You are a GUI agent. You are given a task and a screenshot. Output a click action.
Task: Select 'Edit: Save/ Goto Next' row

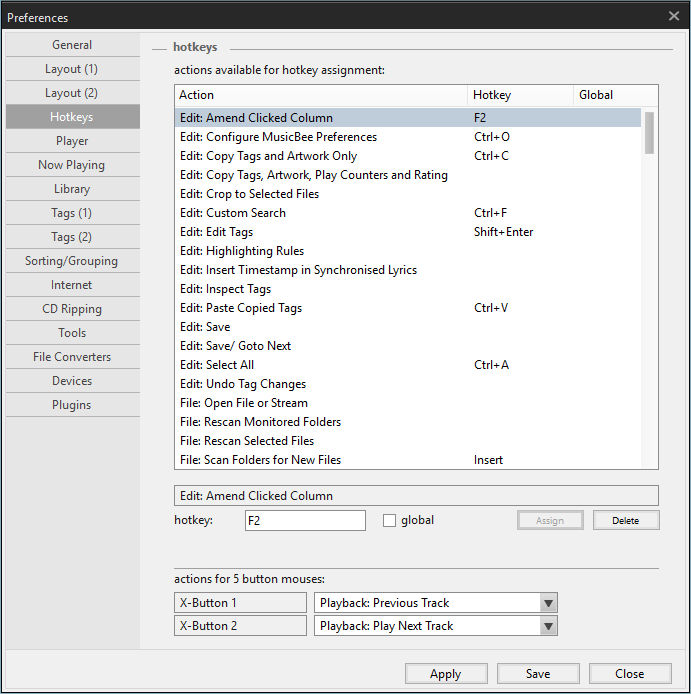pos(408,346)
